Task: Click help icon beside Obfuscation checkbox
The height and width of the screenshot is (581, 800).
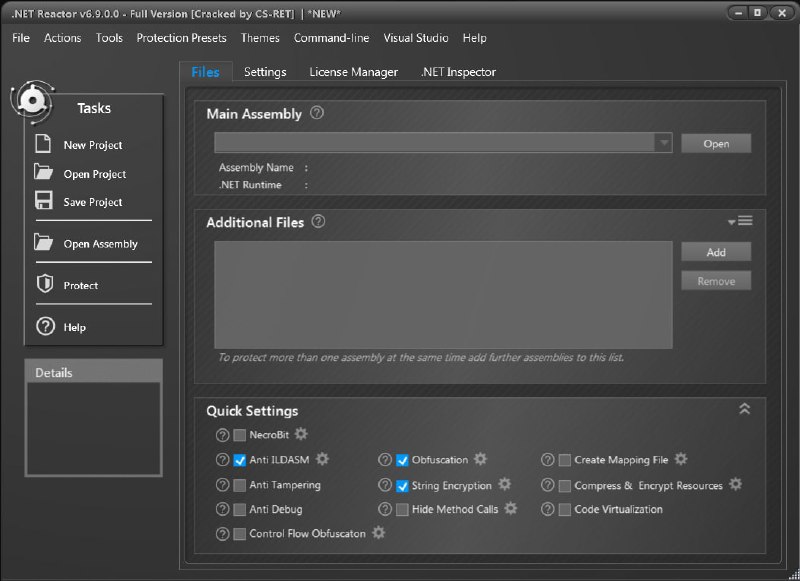Action: (x=385, y=460)
